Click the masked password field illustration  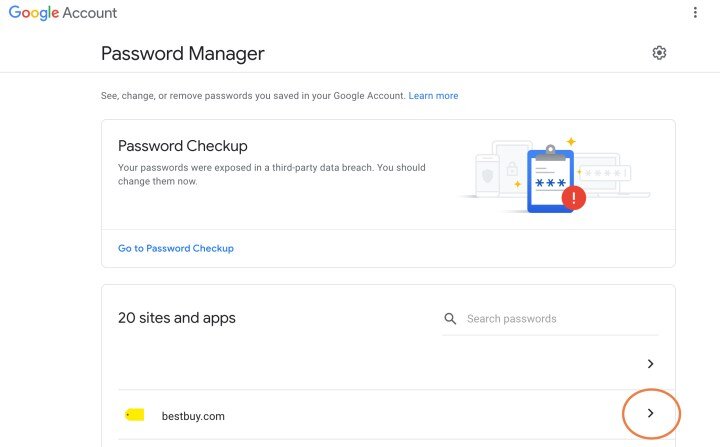click(605, 173)
